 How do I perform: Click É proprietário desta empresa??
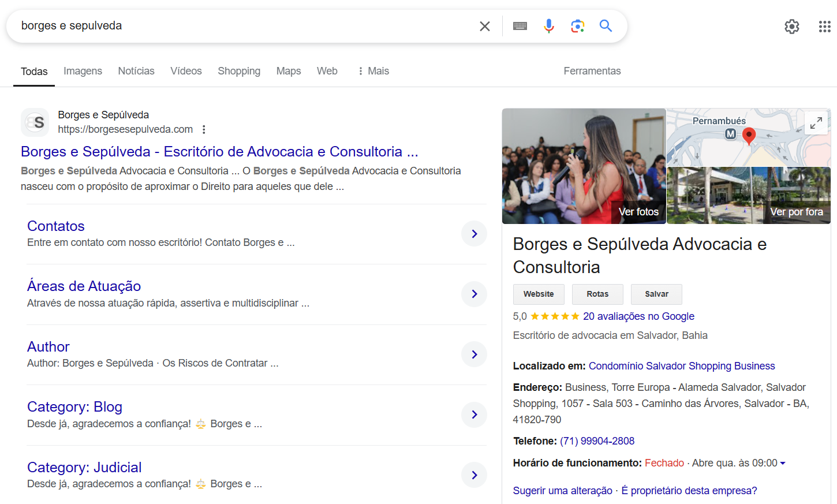coord(689,491)
